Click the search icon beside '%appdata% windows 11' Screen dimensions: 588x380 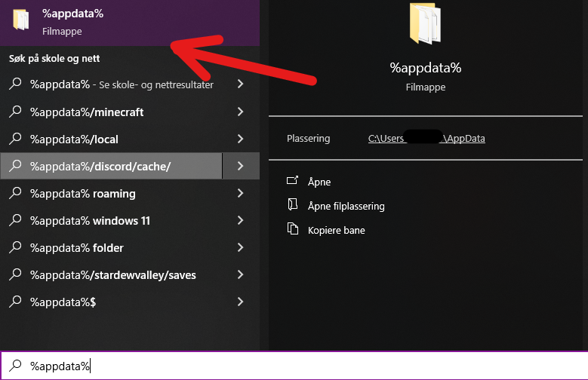(x=15, y=220)
